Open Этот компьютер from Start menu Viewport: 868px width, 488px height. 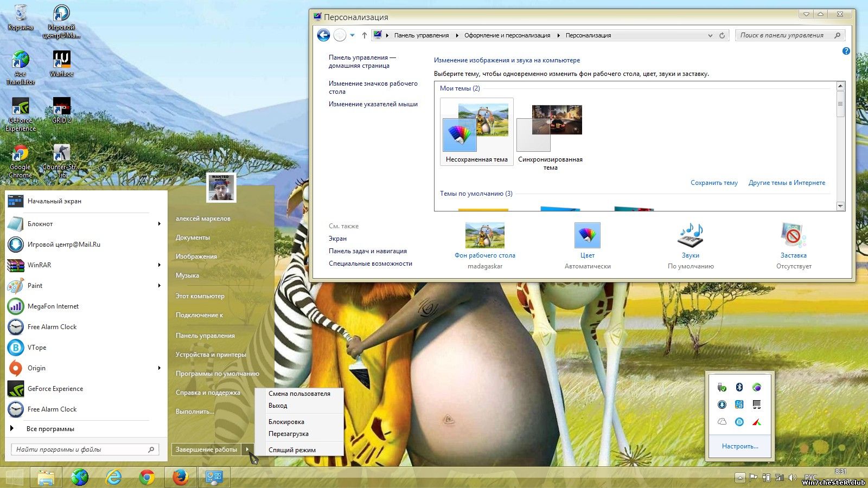click(x=200, y=296)
